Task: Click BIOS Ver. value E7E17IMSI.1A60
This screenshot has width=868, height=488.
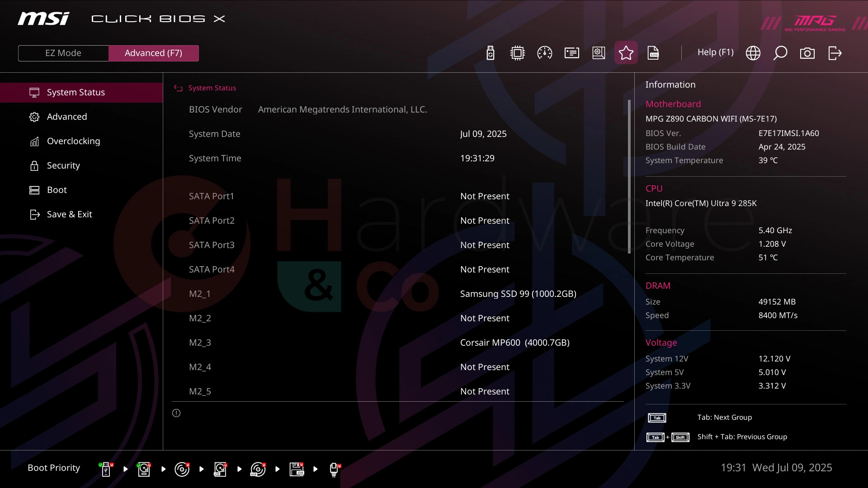Action: (788, 133)
